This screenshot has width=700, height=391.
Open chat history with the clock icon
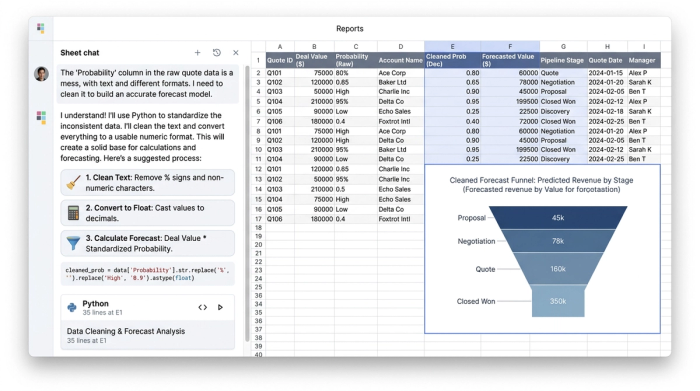coord(217,53)
